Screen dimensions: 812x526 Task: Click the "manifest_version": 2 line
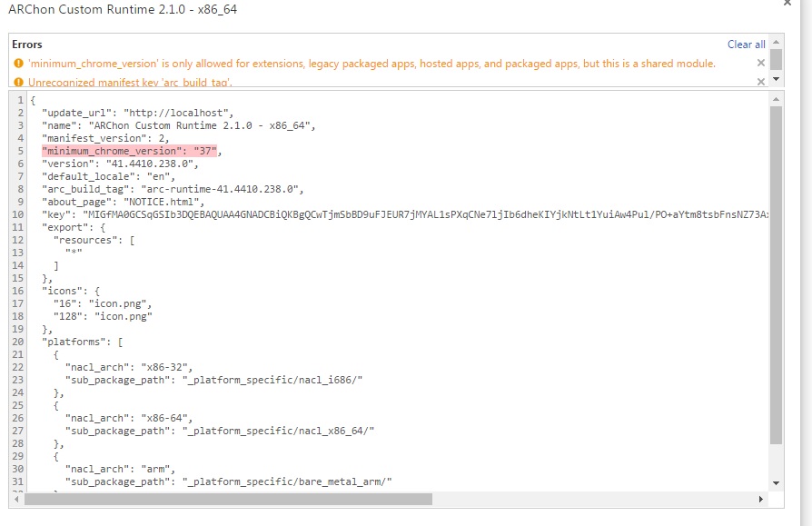(x=105, y=138)
